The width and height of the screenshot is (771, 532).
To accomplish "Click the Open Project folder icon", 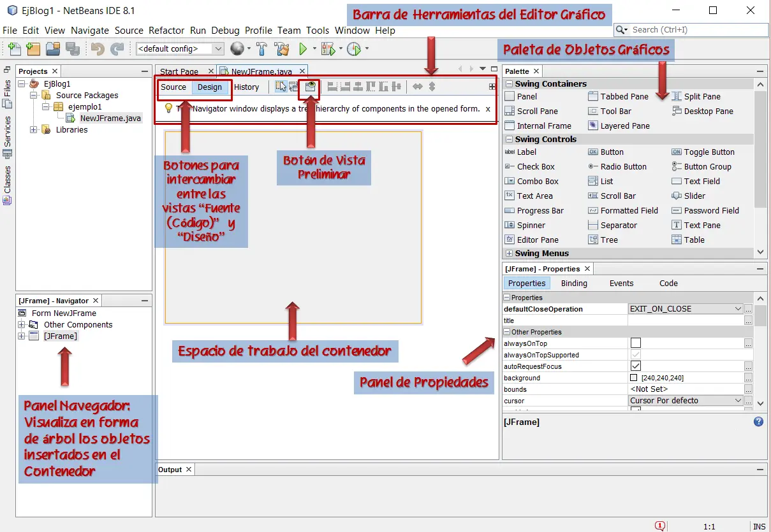I will 53,48.
